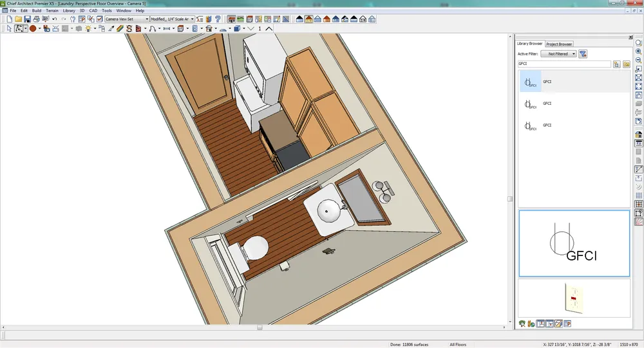The height and width of the screenshot is (348, 644).
Task: Switch to the Library Browser tab
Action: click(x=529, y=44)
